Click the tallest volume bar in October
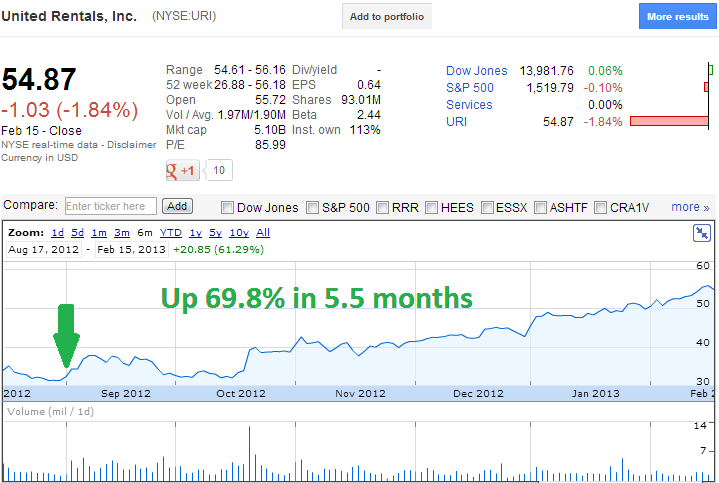Image resolution: width=719 pixels, height=483 pixels. pyautogui.click(x=249, y=453)
